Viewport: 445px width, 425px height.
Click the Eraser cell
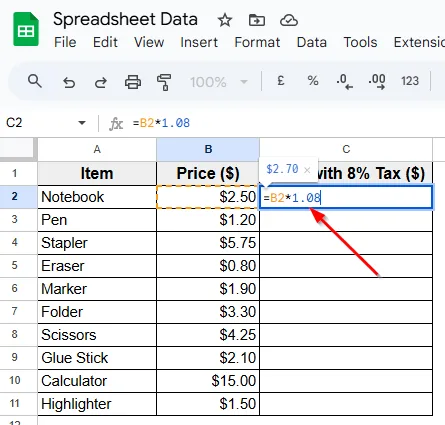pyautogui.click(x=97, y=266)
